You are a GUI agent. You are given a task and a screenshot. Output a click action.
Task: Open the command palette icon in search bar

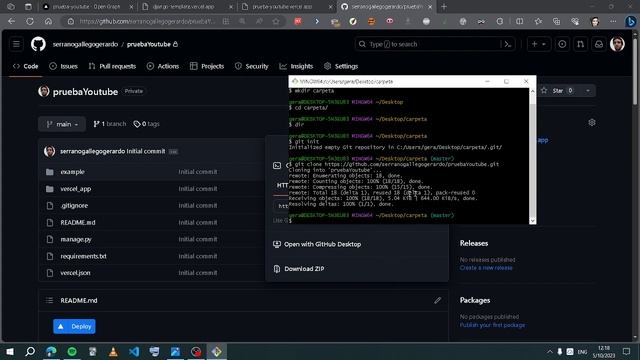(x=508, y=44)
